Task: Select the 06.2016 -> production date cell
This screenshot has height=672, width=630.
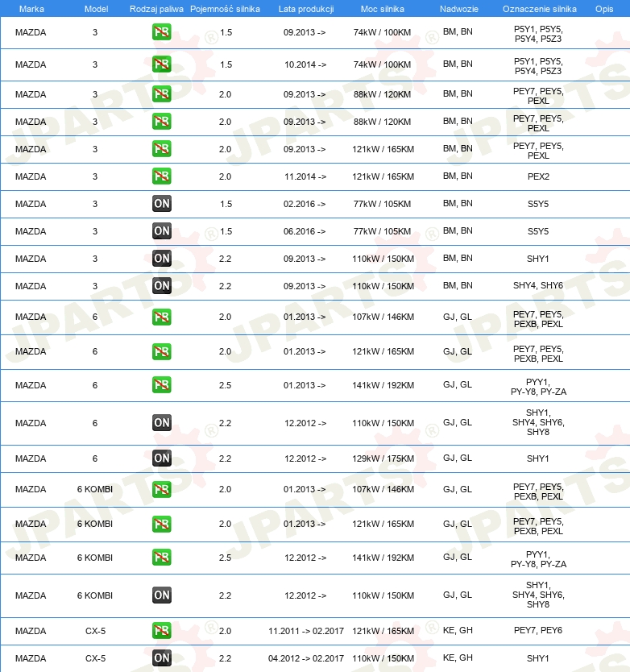Action: click(x=305, y=231)
